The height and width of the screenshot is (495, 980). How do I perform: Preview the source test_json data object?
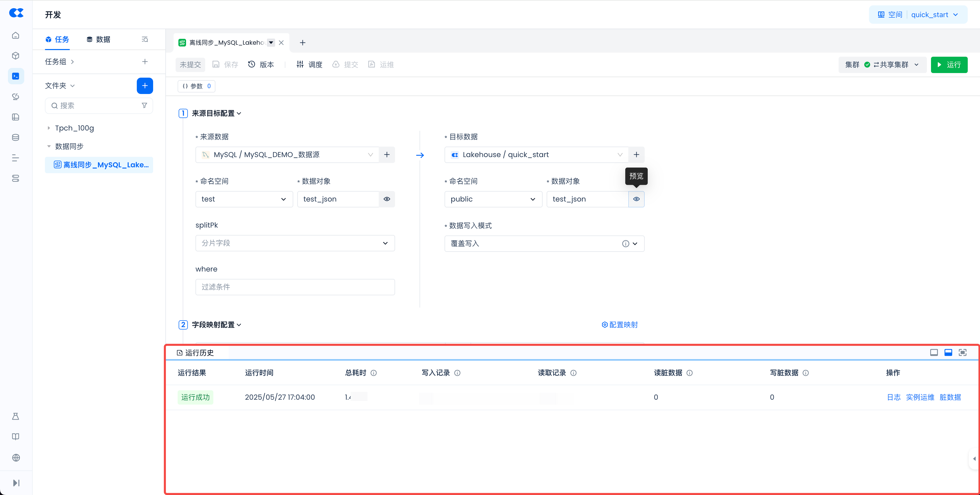tap(387, 199)
